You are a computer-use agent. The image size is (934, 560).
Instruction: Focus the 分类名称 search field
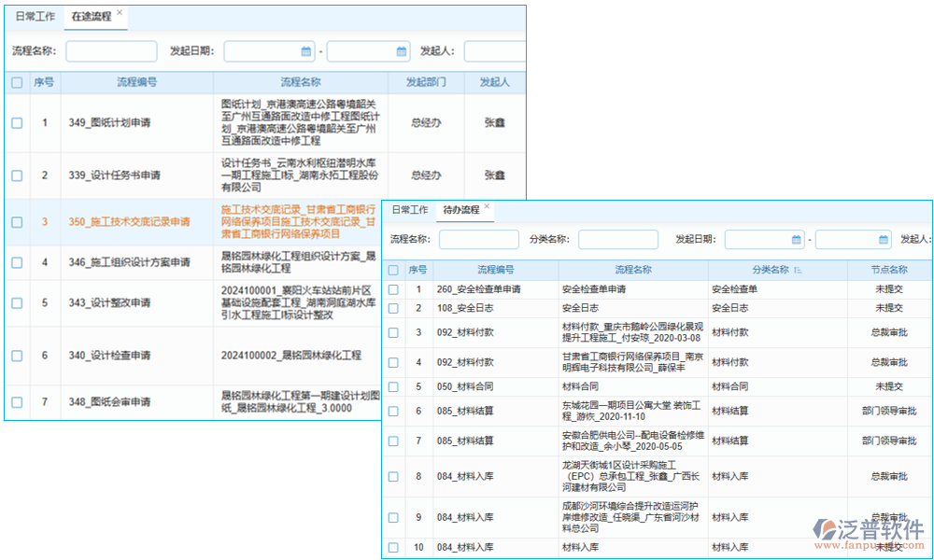[617, 240]
